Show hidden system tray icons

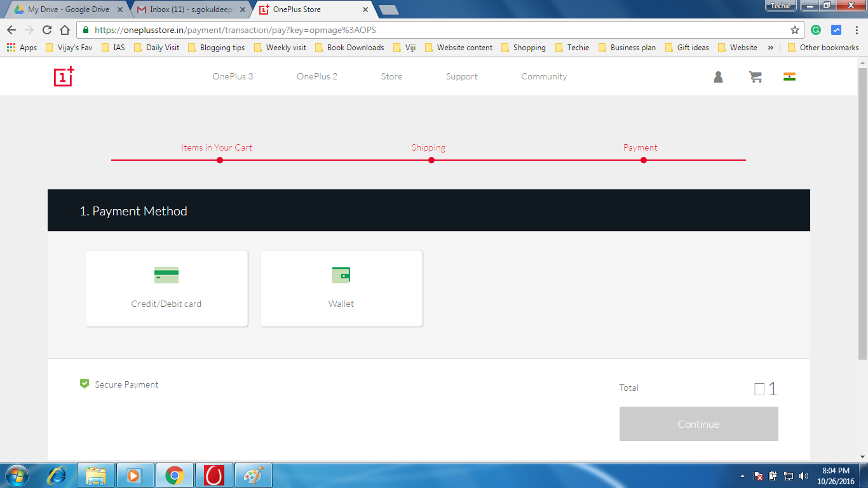tap(742, 476)
